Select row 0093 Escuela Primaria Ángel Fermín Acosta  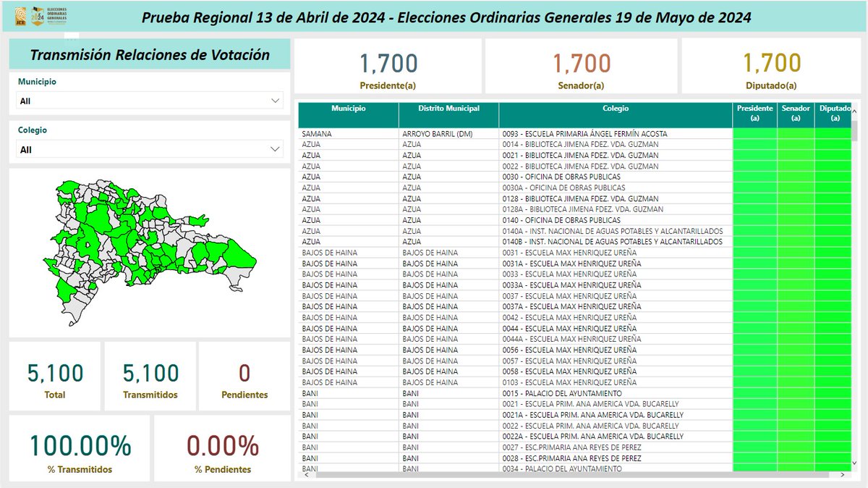[x=575, y=133]
